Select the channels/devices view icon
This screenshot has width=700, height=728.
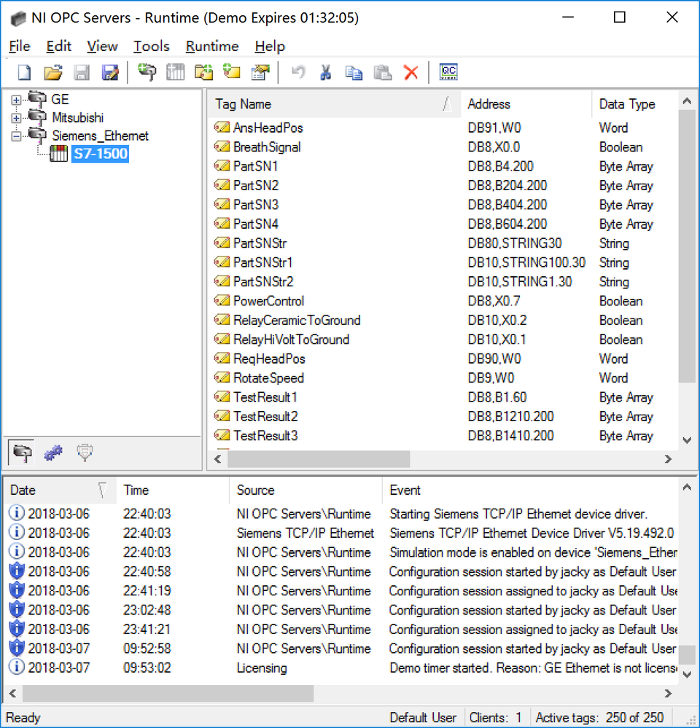(x=22, y=453)
